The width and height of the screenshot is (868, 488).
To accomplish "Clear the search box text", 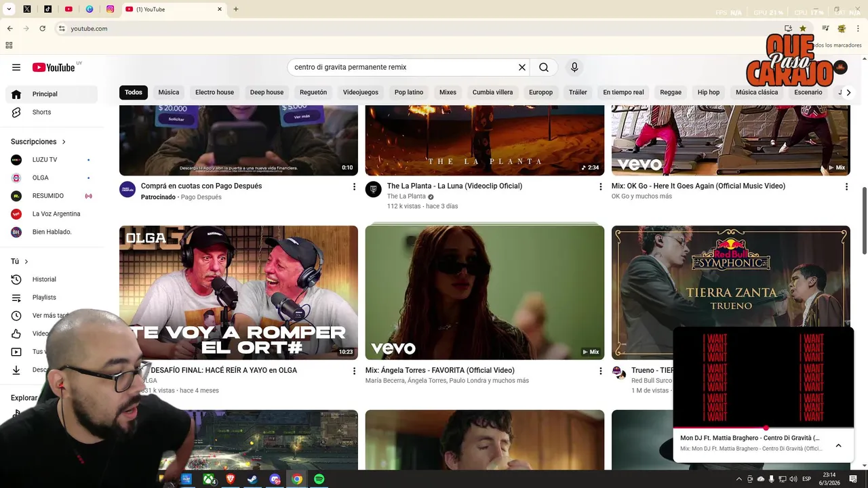I will pos(522,67).
